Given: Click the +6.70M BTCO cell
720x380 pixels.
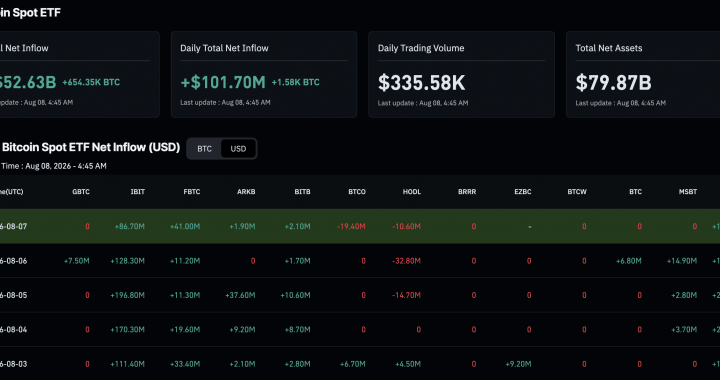Looking at the screenshot, I should (353, 364).
